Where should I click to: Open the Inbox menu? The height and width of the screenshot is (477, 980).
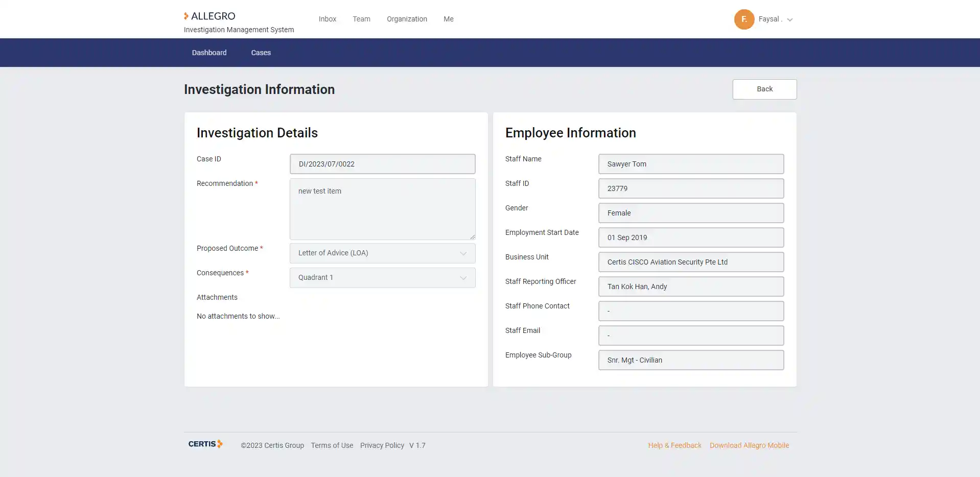click(x=328, y=19)
